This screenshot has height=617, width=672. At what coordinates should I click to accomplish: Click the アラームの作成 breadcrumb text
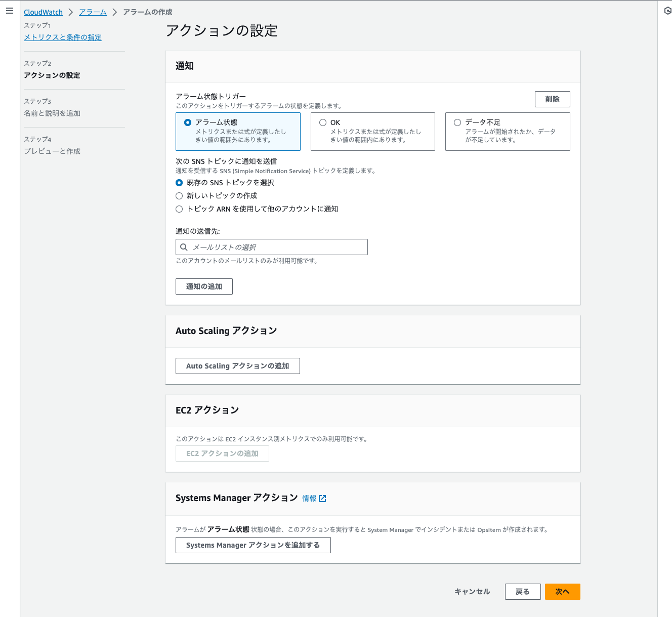pyautogui.click(x=148, y=12)
